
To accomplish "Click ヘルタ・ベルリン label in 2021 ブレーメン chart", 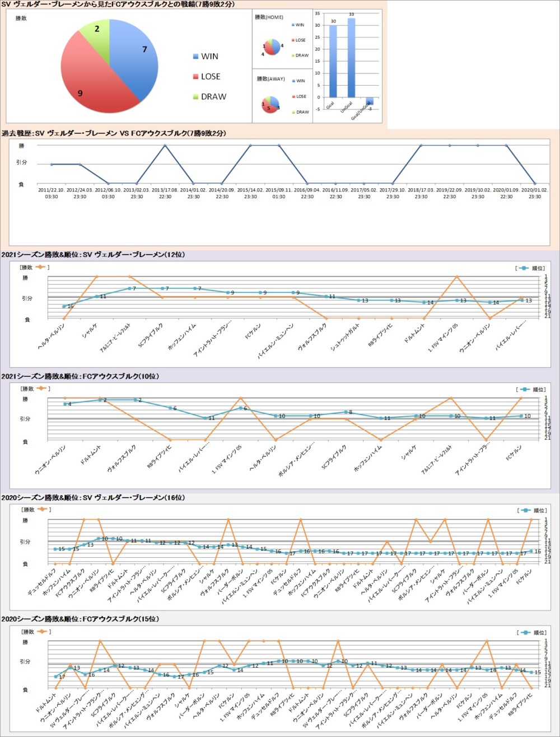I will click(x=52, y=337).
